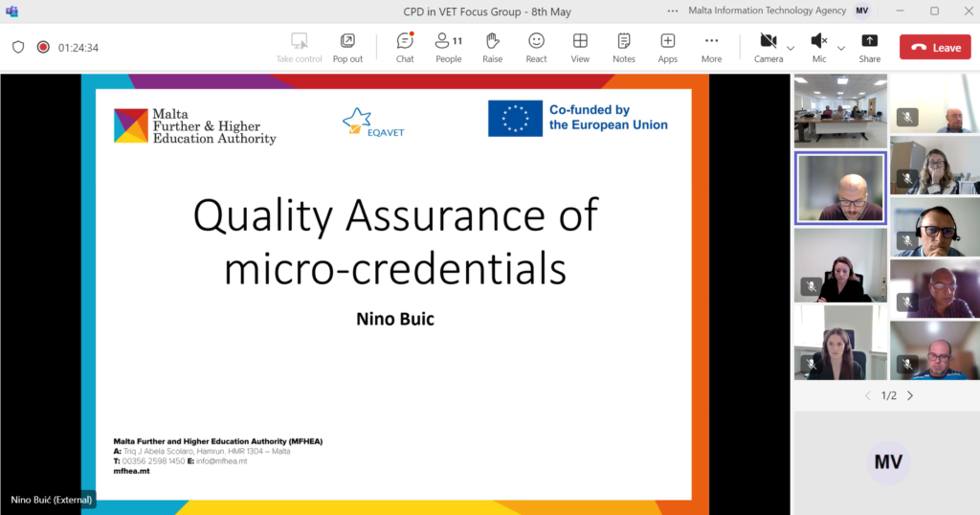Screen dimensions: 980x515
Task: Open the Chat panel
Action: click(405, 47)
